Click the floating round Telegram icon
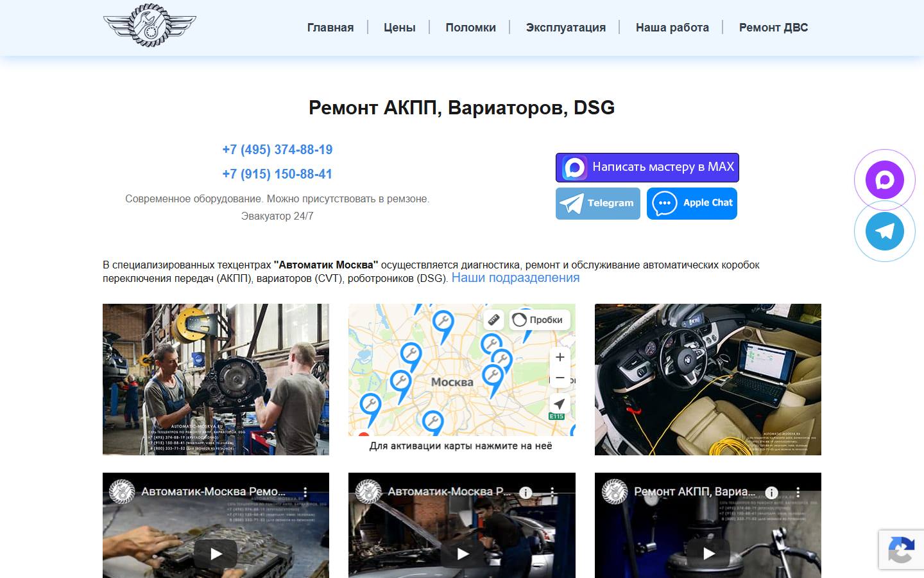924x578 pixels. tap(885, 231)
